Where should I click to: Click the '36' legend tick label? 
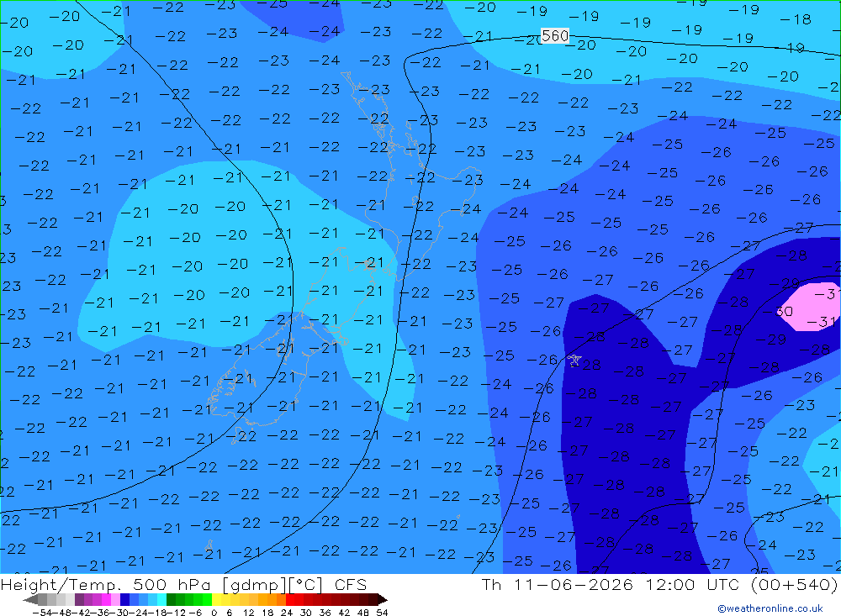[x=325, y=613]
